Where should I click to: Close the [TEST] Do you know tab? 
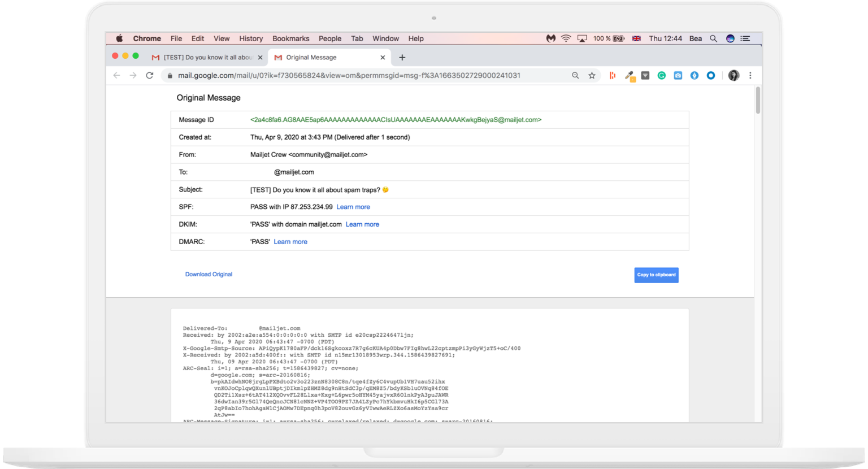click(260, 57)
